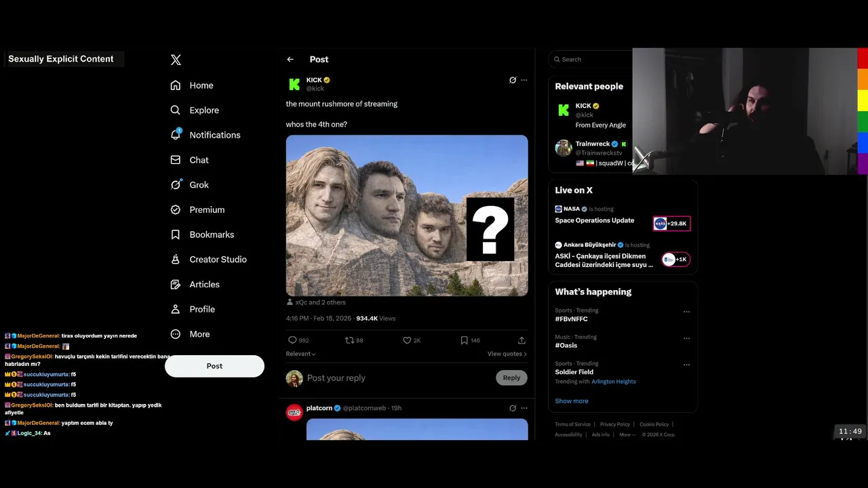Open trending #Oasis

[x=566, y=346]
